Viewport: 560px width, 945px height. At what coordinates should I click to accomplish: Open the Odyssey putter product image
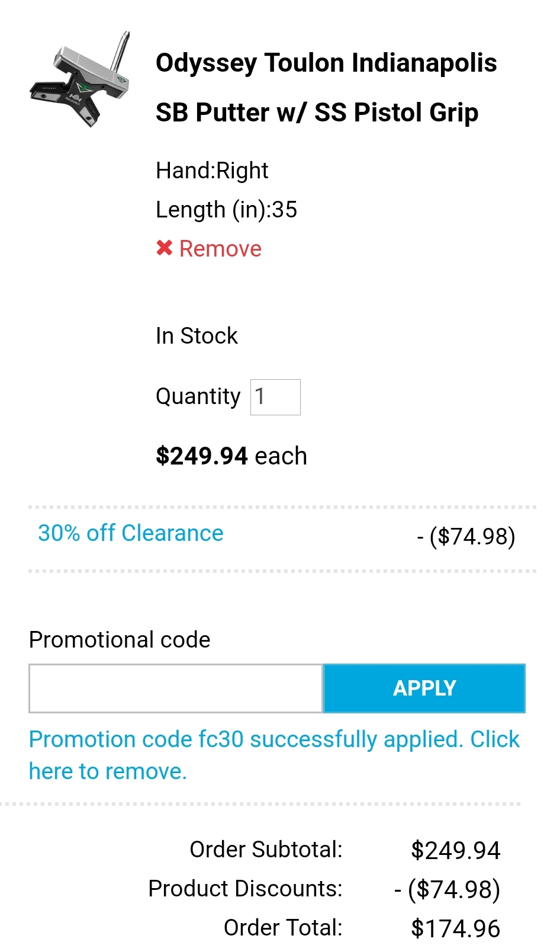tap(81, 79)
